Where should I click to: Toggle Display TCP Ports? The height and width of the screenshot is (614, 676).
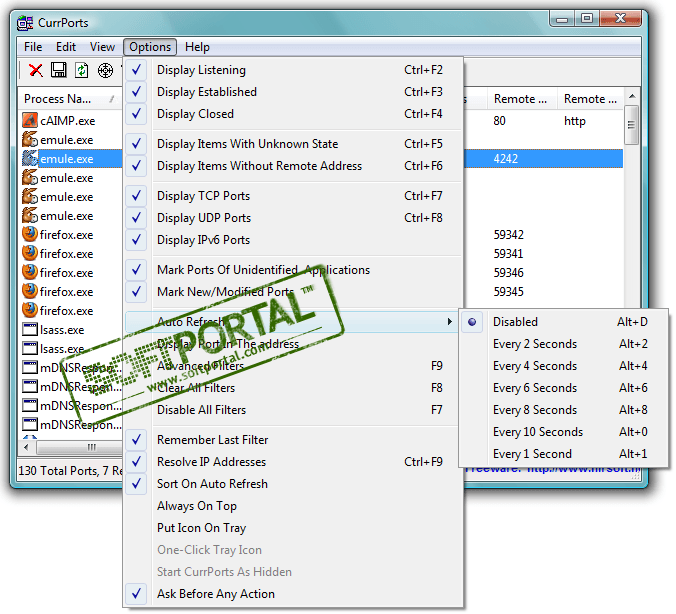point(293,196)
